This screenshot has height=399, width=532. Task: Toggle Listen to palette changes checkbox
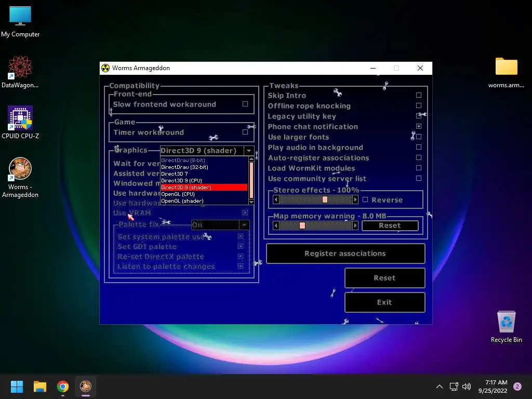(x=241, y=267)
